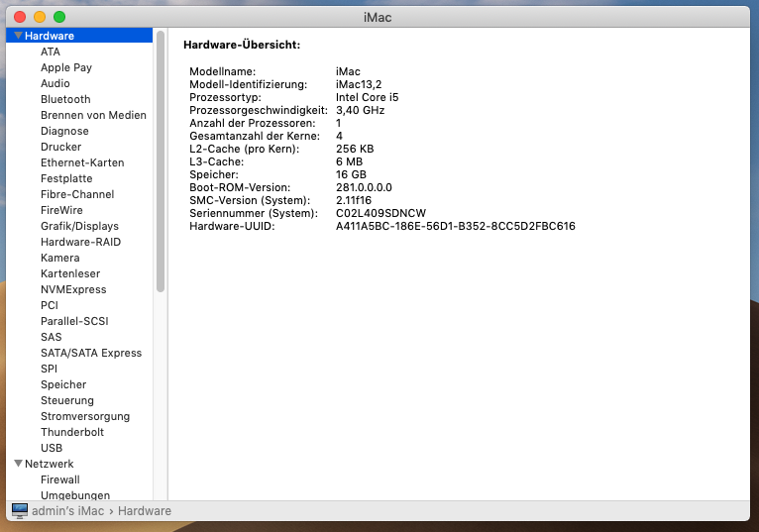Image resolution: width=759 pixels, height=532 pixels.
Task: Select Kartenleser in the sidebar
Action: (70, 273)
